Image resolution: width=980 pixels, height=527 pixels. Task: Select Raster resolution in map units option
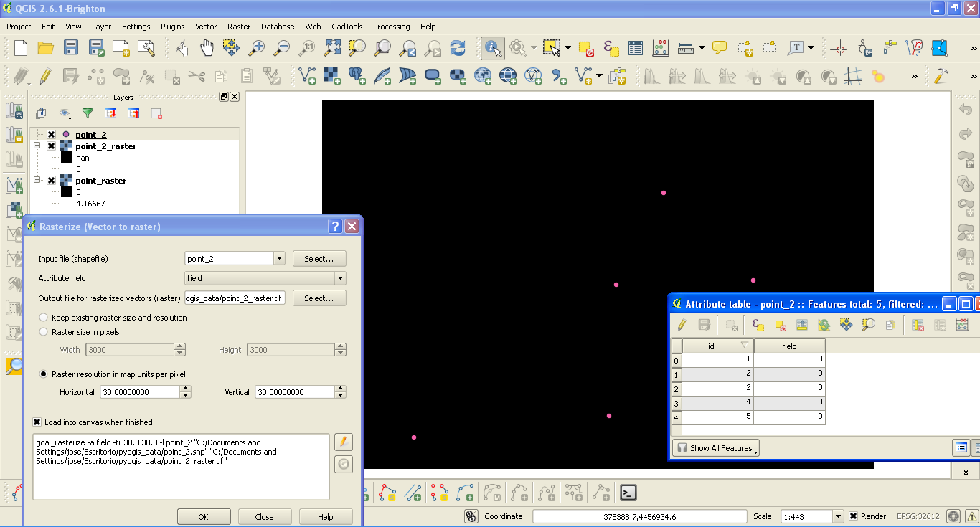(44, 374)
